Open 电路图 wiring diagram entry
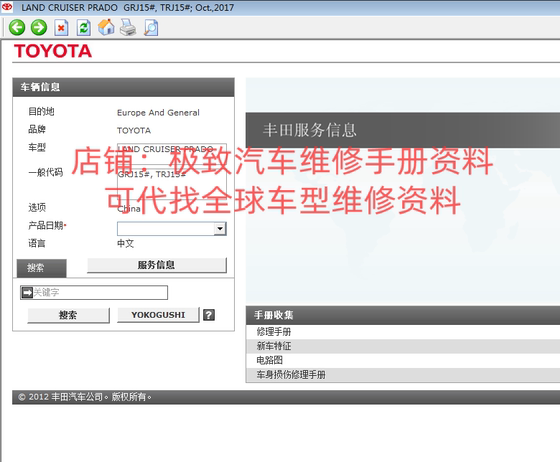The width and height of the screenshot is (560, 462). click(269, 360)
